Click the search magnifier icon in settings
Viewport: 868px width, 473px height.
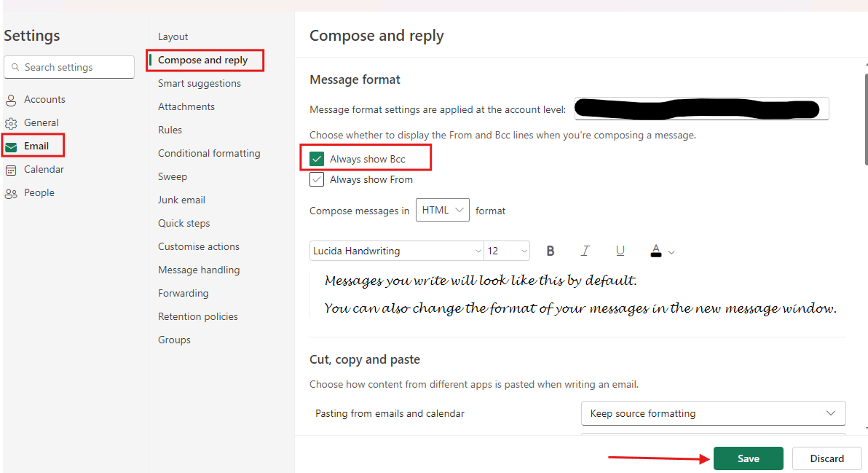[15, 67]
